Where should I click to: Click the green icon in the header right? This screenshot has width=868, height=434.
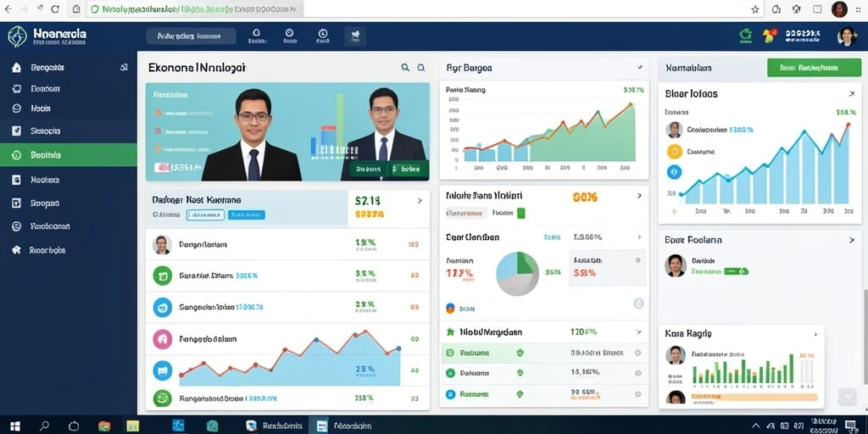click(746, 36)
